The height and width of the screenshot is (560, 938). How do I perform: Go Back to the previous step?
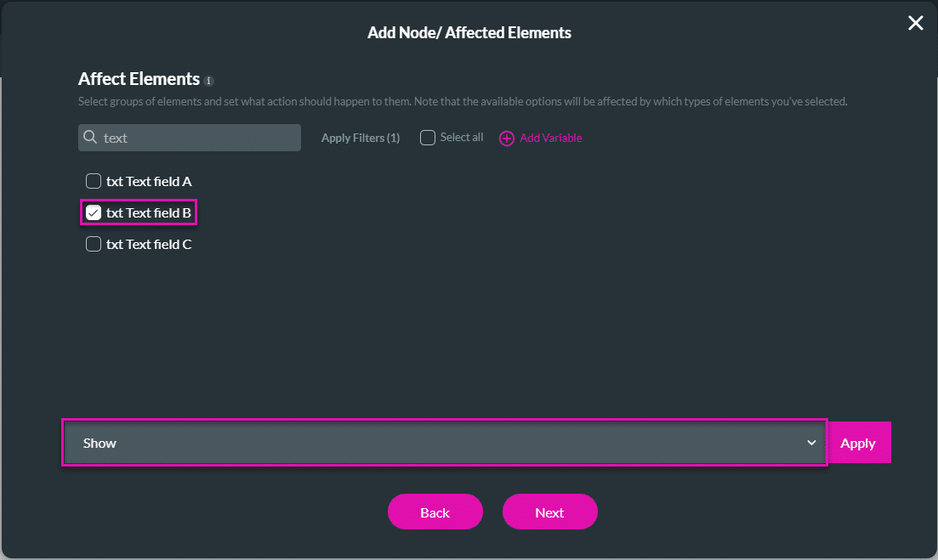(435, 512)
